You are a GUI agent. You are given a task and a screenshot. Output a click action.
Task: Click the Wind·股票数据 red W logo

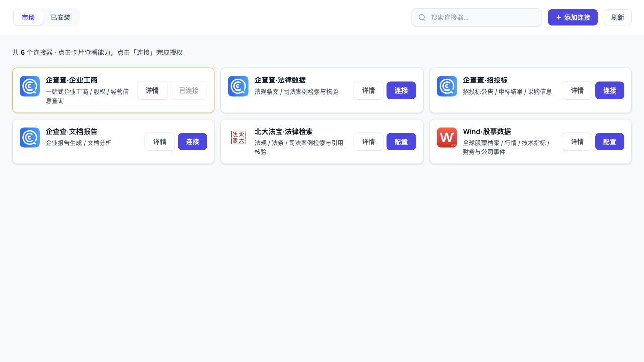(x=447, y=138)
